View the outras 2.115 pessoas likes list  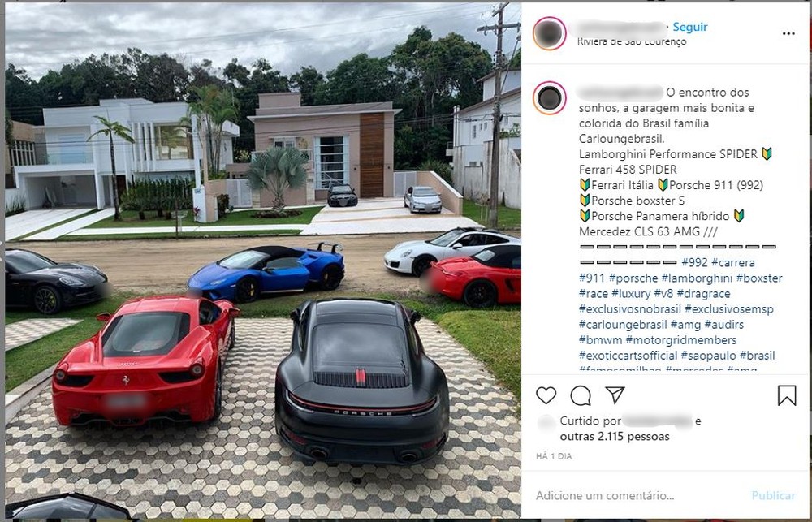coord(615,437)
